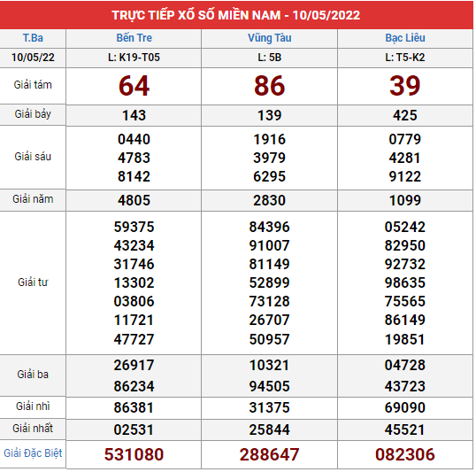Click Vũng Tàu seventh prize 139

pyautogui.click(x=269, y=115)
